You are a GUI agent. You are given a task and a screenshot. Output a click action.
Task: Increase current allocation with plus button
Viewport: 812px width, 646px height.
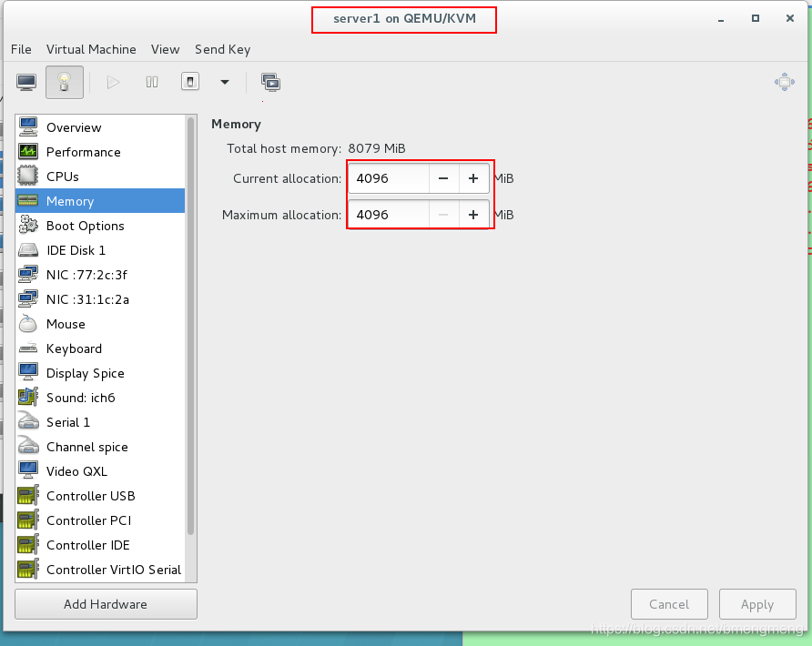tap(473, 178)
